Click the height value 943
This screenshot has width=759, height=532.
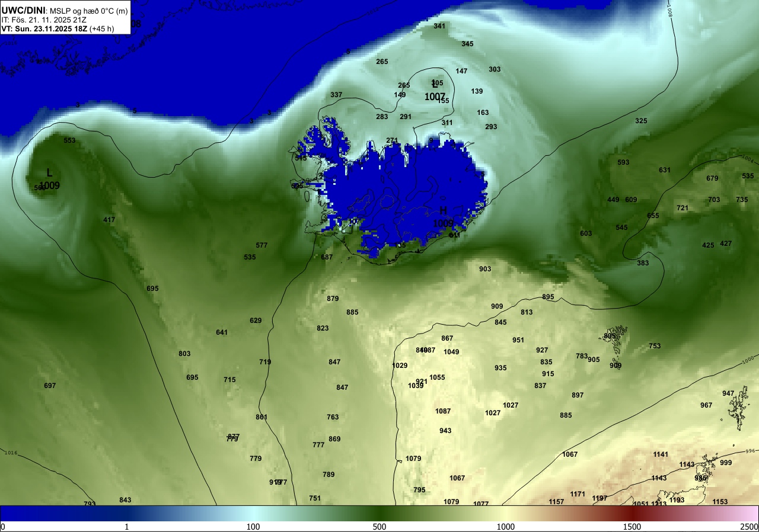445,431
